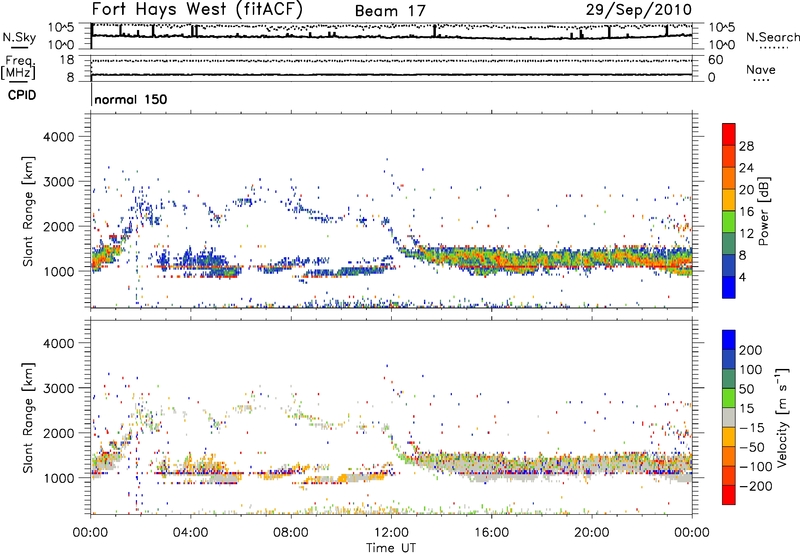The height and width of the screenshot is (554, 800).
Task: Click the "Power [dB]" color bar title
Action: click(x=763, y=211)
